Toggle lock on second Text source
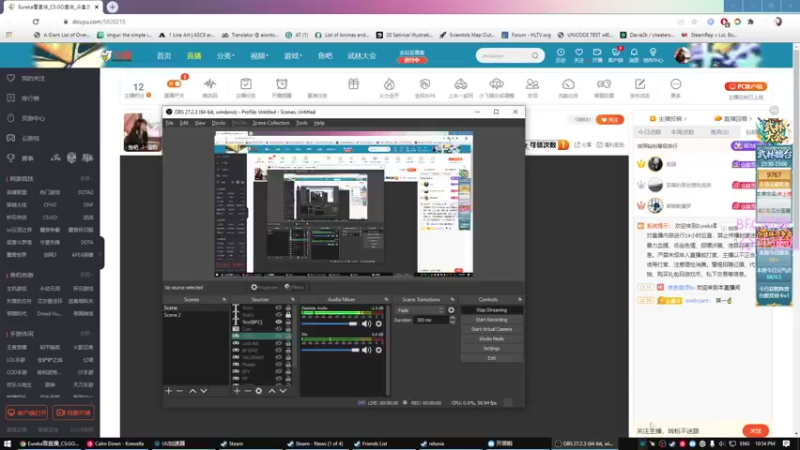This screenshot has width=800, height=450. (288, 315)
